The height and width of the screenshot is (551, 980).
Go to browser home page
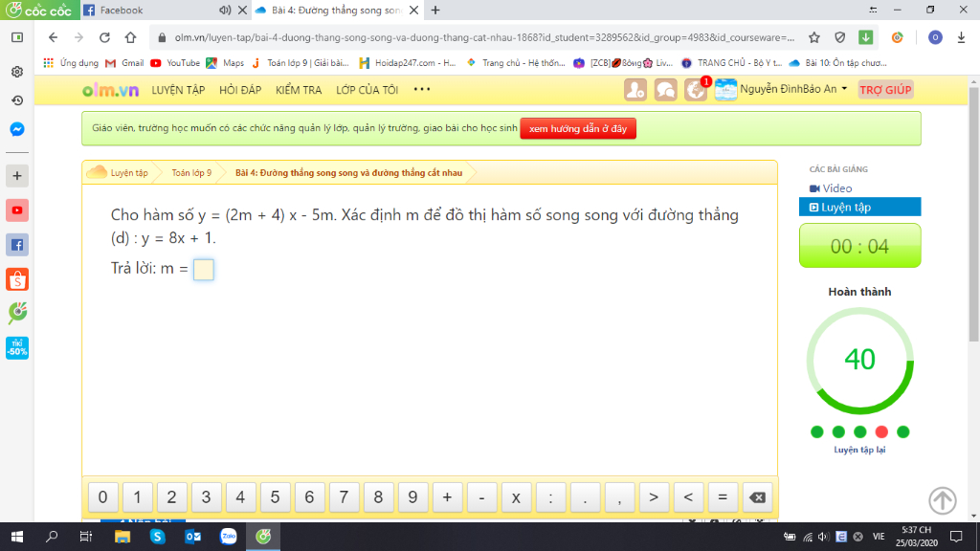(x=130, y=37)
